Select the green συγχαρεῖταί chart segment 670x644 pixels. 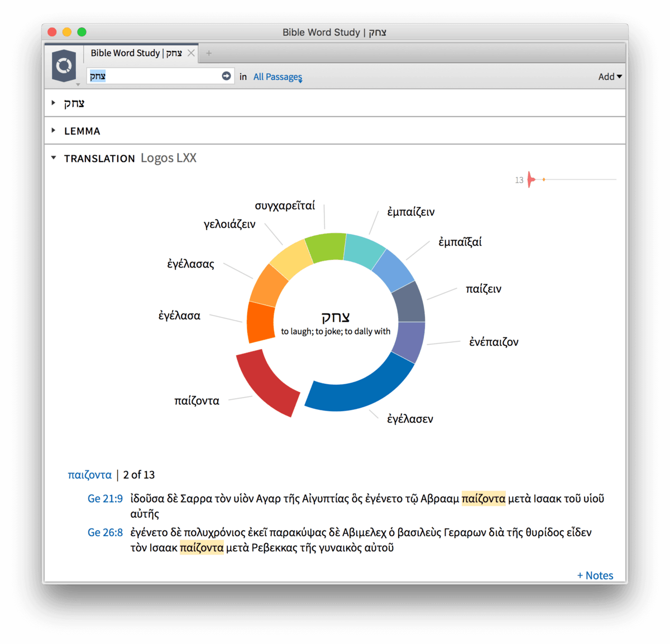(x=326, y=247)
